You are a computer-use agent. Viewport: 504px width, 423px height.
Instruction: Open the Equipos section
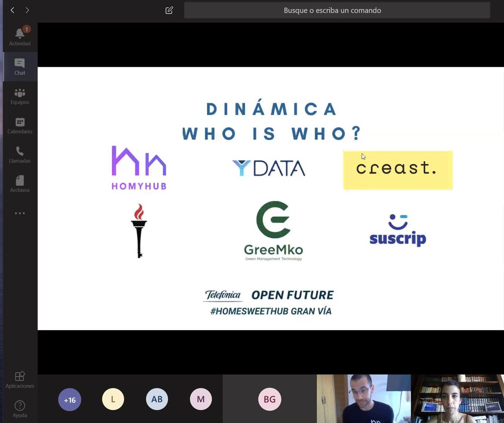(20, 97)
